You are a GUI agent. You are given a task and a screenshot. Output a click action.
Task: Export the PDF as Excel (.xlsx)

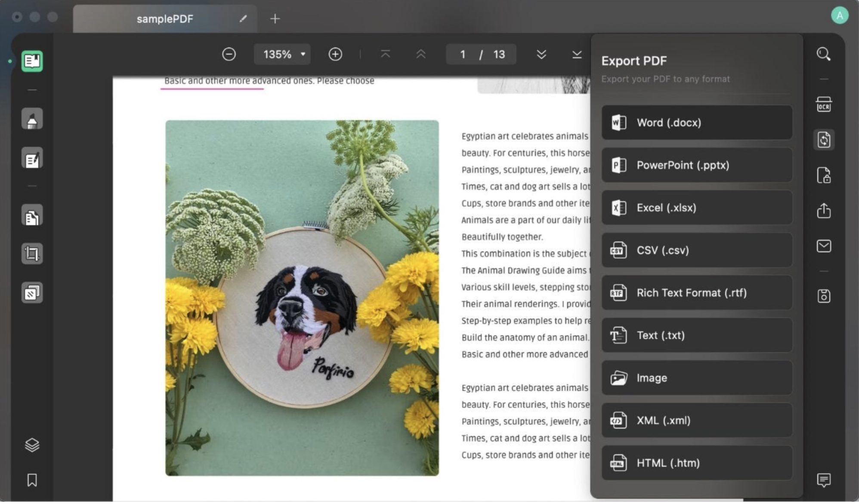pyautogui.click(x=696, y=207)
